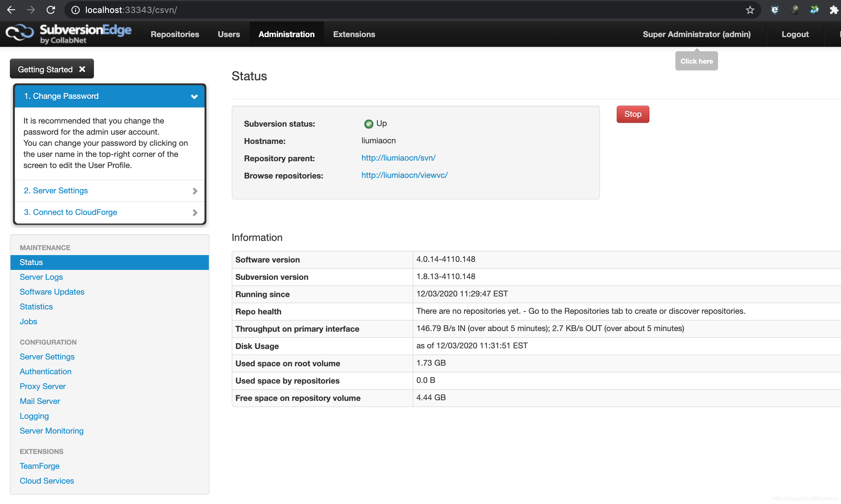Image resolution: width=841 pixels, height=504 pixels.
Task: Open Proxy Server settings
Action: tap(42, 386)
